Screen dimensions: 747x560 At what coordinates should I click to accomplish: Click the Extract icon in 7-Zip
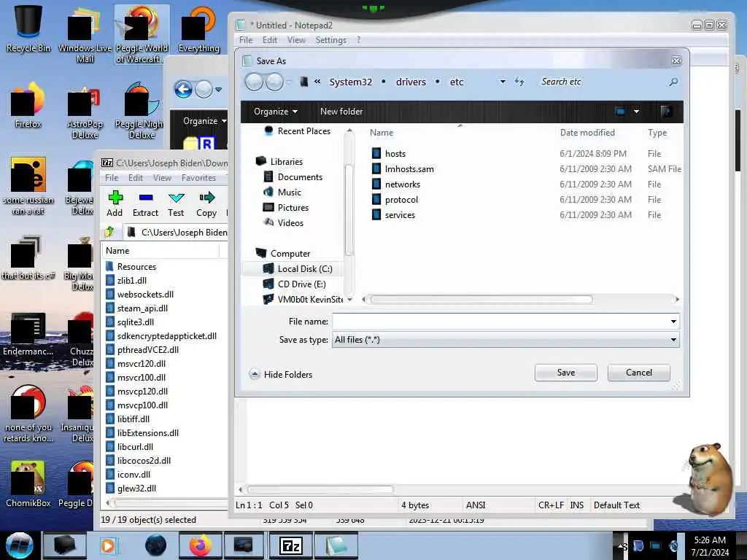click(145, 197)
